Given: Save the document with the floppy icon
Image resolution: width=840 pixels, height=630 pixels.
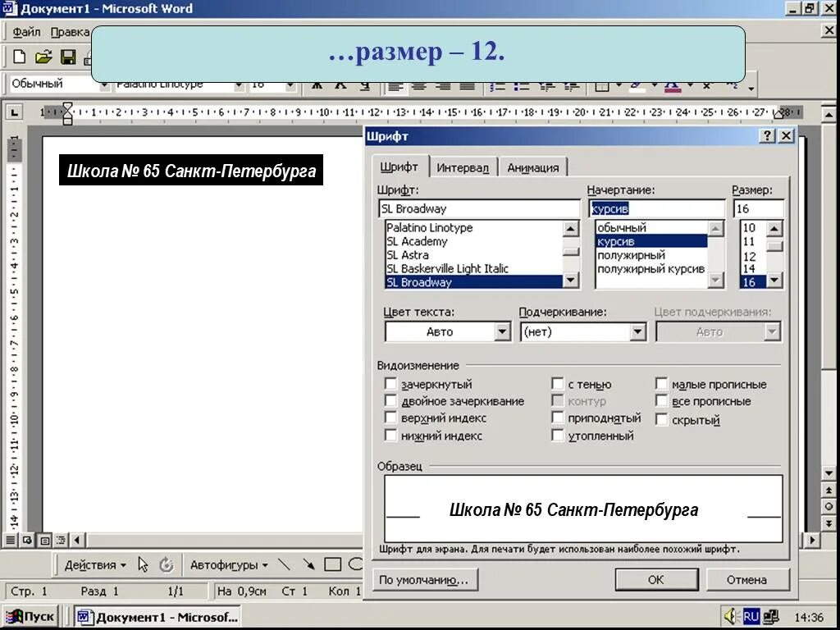Looking at the screenshot, I should (x=68, y=57).
